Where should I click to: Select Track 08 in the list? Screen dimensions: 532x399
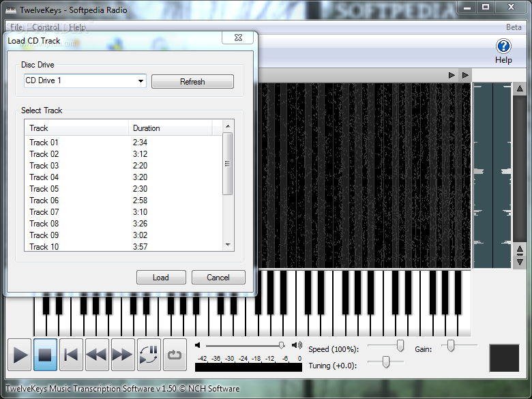(124, 223)
